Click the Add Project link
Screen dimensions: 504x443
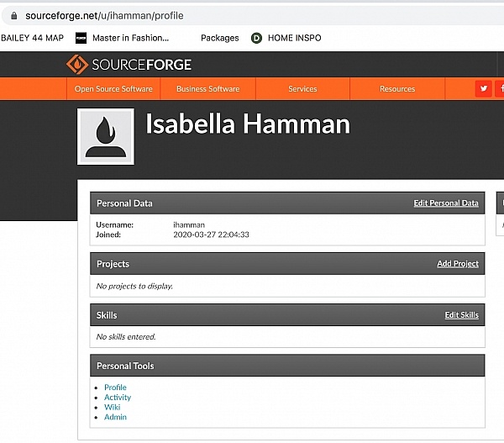coord(458,263)
